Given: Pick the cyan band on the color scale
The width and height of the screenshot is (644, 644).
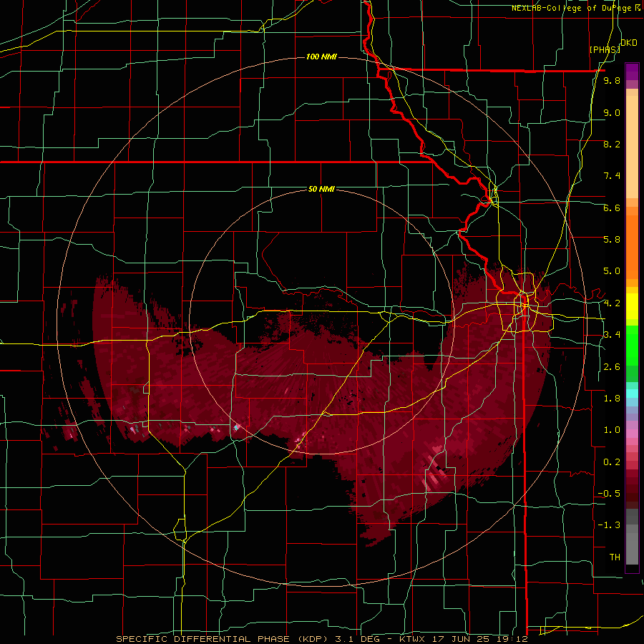Looking at the screenshot, I should [x=632, y=394].
